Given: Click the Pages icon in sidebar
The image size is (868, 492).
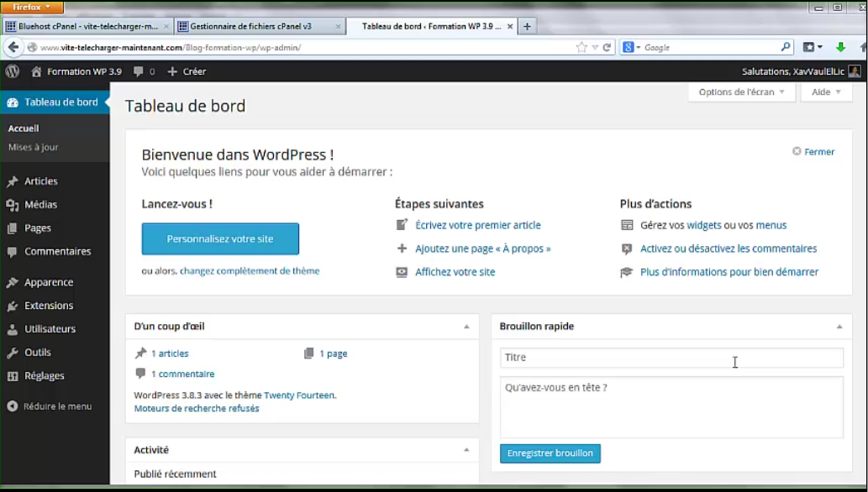Looking at the screenshot, I should [x=12, y=228].
